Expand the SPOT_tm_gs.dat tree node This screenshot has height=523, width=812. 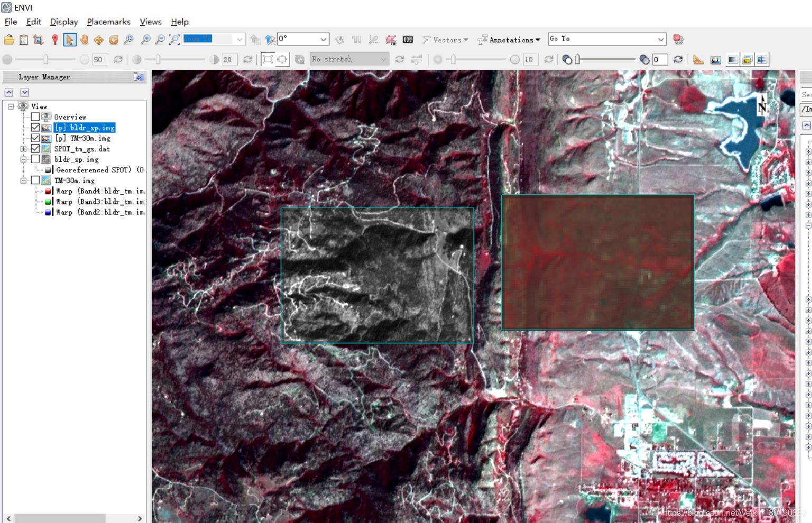(x=23, y=148)
